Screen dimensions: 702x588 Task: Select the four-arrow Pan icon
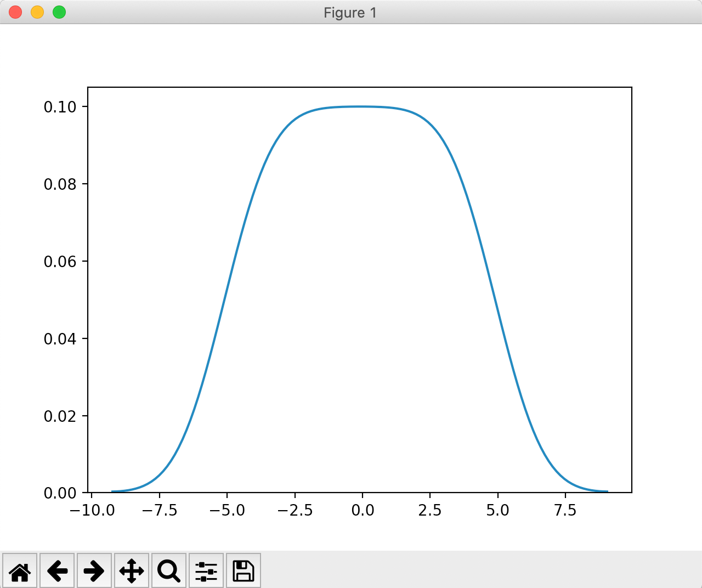coord(132,570)
